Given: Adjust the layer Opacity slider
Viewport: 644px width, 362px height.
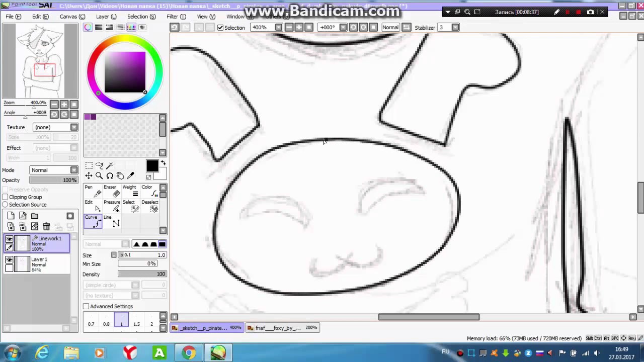Looking at the screenshot, I should click(53, 180).
